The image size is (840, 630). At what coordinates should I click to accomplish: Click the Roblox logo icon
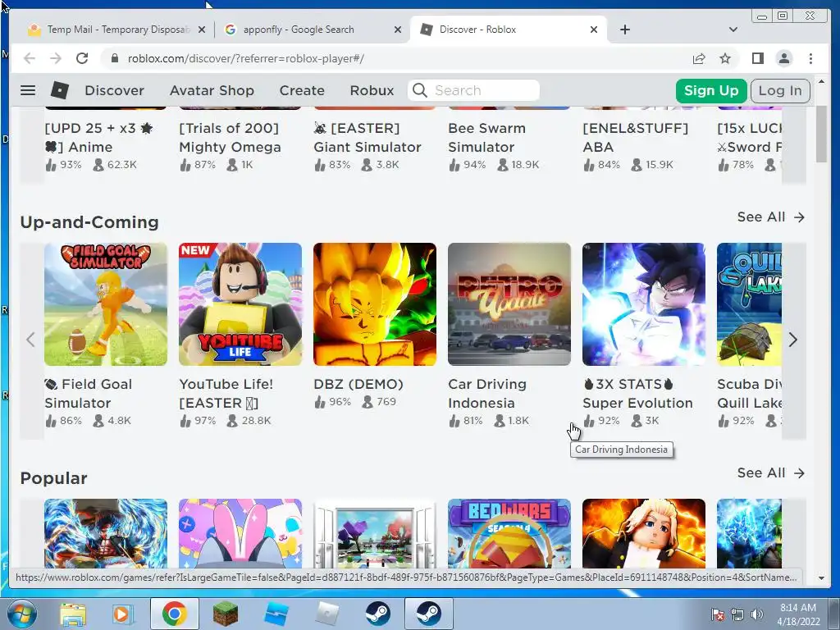(59, 90)
